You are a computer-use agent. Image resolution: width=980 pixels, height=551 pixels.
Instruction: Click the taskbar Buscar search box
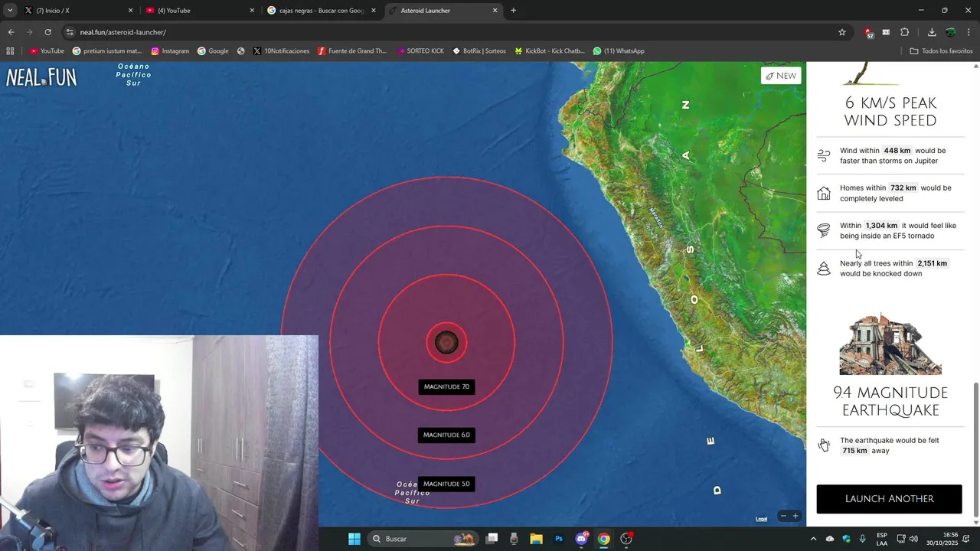422,539
